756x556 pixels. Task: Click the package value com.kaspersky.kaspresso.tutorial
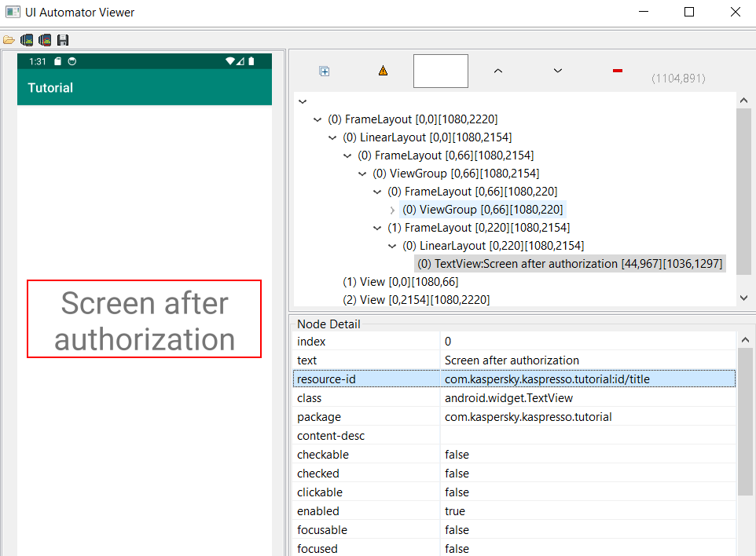pyautogui.click(x=528, y=417)
